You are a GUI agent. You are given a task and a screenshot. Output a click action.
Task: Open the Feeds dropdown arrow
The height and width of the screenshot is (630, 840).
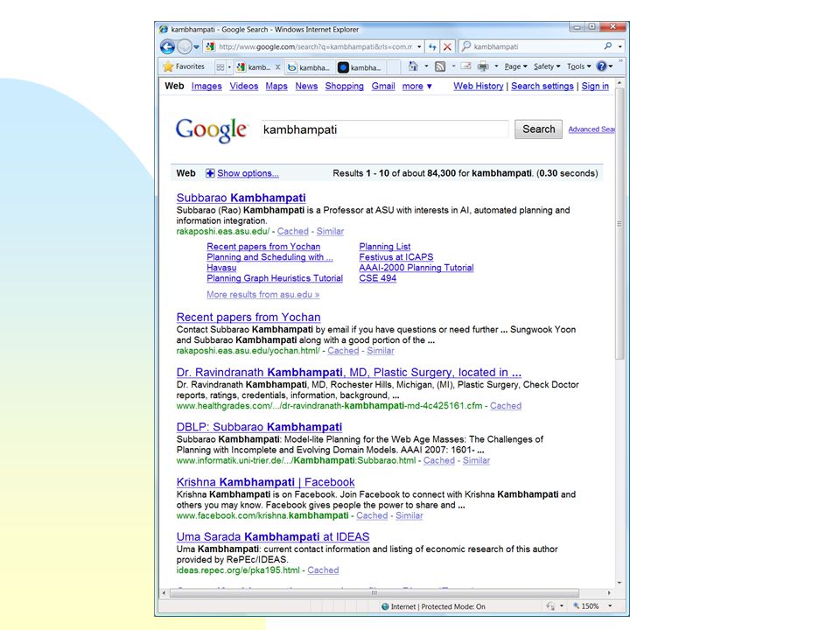click(x=453, y=66)
